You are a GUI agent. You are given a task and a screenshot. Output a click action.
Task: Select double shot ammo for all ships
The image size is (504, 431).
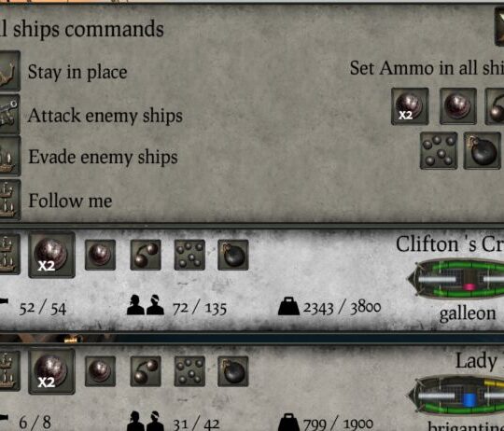coord(410,106)
